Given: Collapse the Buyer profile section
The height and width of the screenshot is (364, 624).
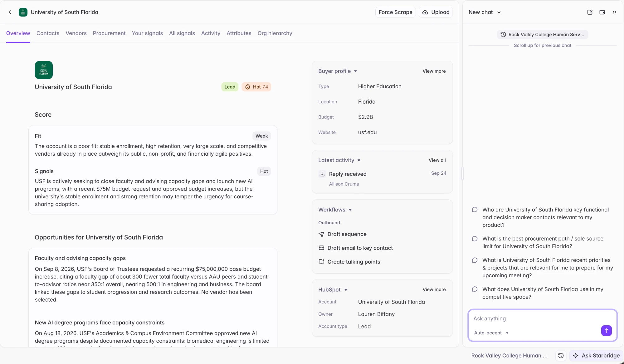Looking at the screenshot, I should click(355, 71).
